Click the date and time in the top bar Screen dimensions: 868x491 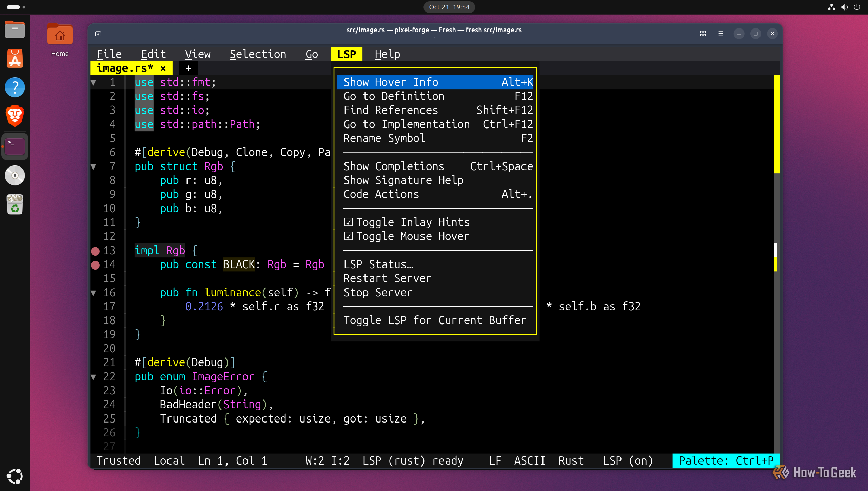(449, 7)
